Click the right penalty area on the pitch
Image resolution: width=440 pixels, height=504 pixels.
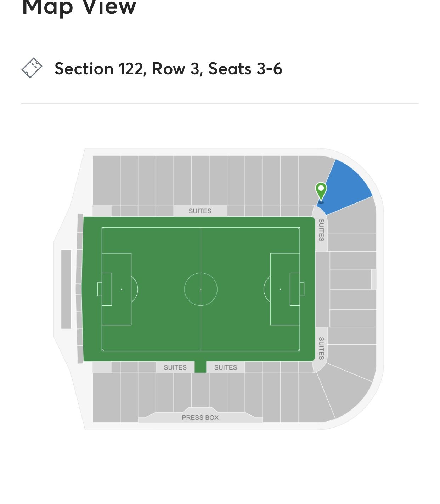pyautogui.click(x=285, y=289)
